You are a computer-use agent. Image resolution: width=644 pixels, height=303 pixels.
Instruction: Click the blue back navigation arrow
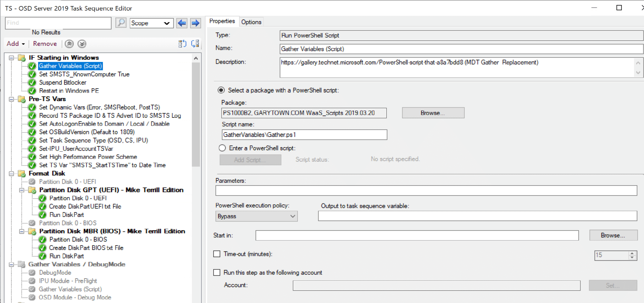pos(182,23)
